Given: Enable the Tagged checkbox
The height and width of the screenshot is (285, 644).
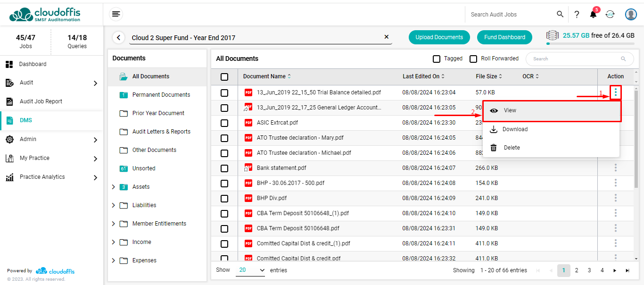Looking at the screenshot, I should pyautogui.click(x=437, y=59).
